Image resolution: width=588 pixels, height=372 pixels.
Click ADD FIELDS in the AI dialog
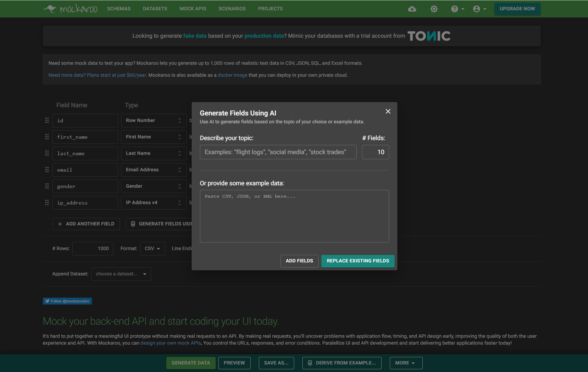coord(299,261)
